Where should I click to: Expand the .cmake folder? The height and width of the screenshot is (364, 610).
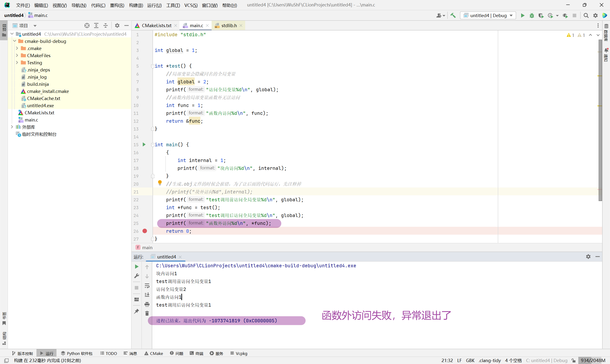pyautogui.click(x=17, y=48)
